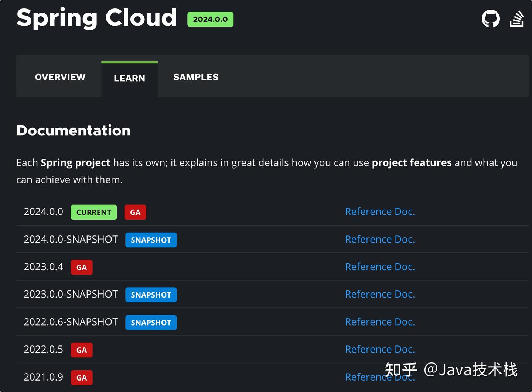This screenshot has height=392, width=532.
Task: Click the green CURRENT badge
Action: [94, 212]
